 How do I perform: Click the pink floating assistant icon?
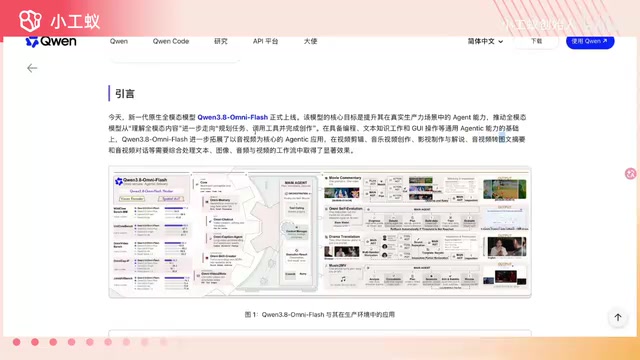(631, 173)
